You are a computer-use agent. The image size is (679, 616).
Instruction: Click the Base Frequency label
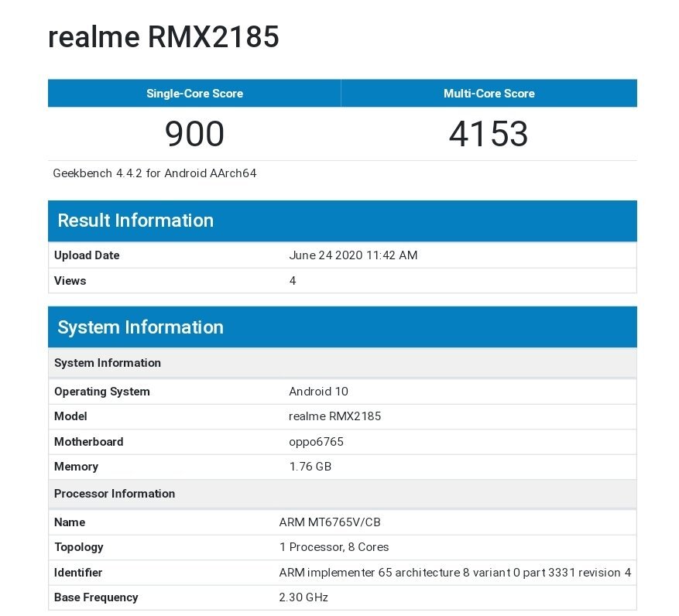pos(96,597)
